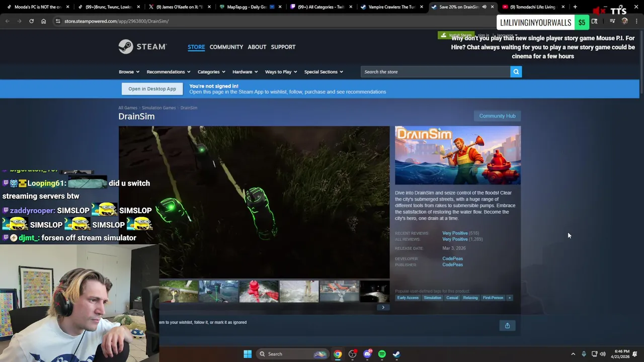This screenshot has width=644, height=362.
Task: Select the Relaxing tag
Action: tap(470, 298)
